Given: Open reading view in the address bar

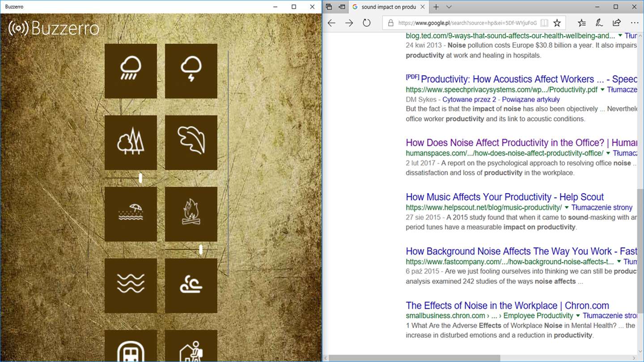Looking at the screenshot, I should [544, 23].
